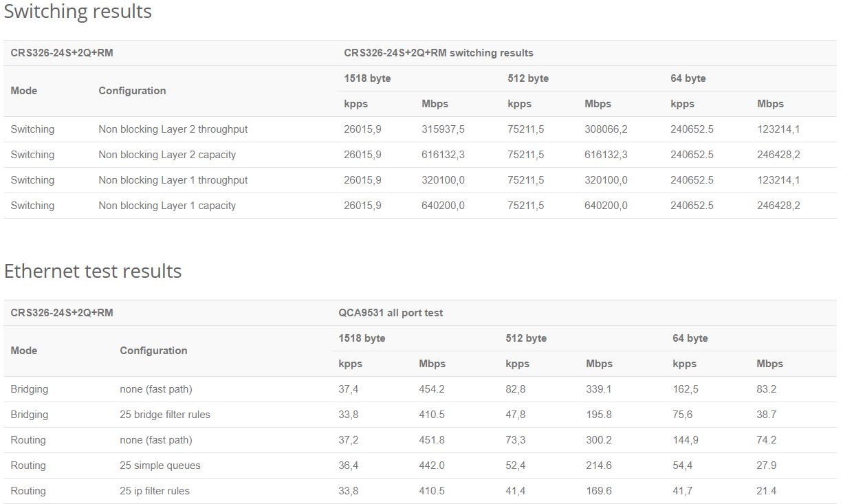
Task: Click 33,8 in 25 ip filter rules row
Action: tap(349, 491)
